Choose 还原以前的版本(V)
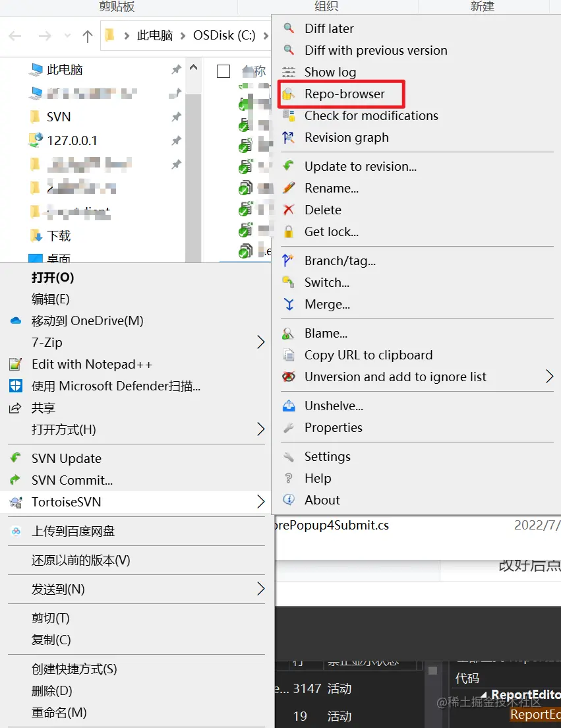This screenshot has height=728, width=561. 80,560
